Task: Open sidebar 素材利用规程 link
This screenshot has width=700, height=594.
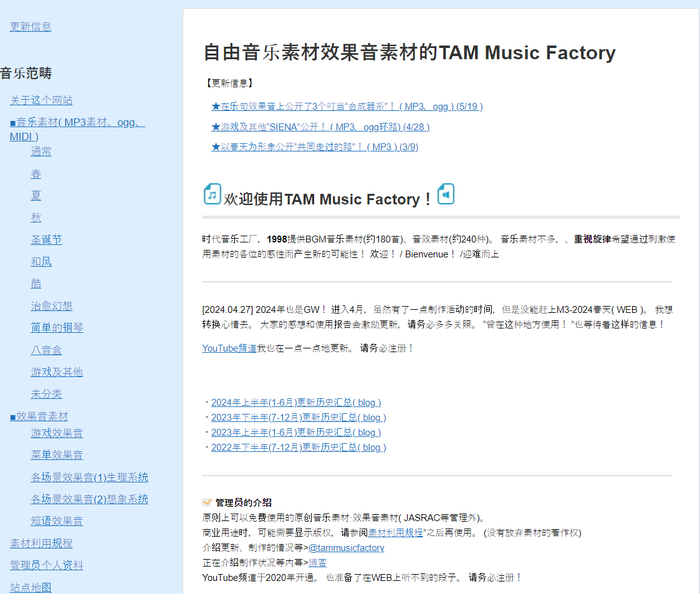Action: click(41, 543)
